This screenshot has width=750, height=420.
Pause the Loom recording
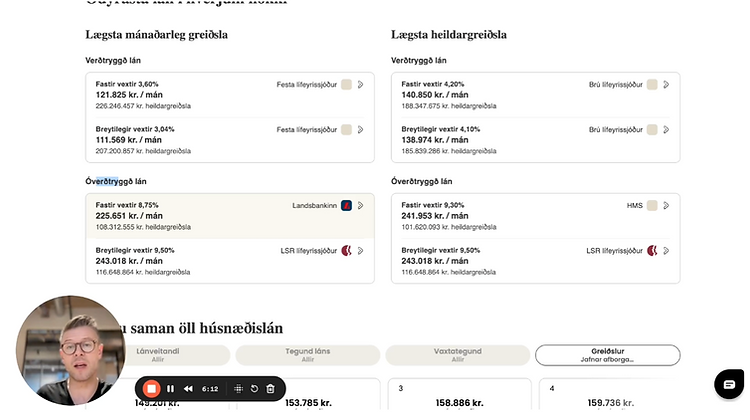click(170, 388)
